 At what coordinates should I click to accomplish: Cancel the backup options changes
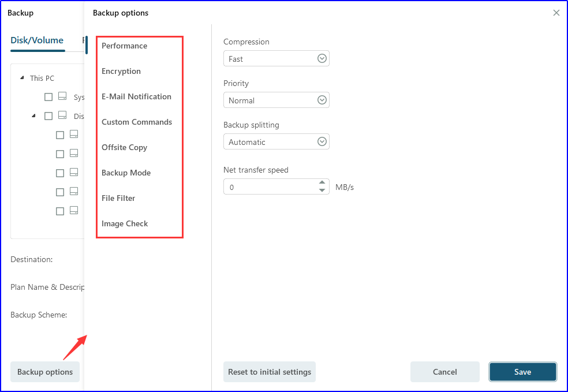click(x=444, y=372)
